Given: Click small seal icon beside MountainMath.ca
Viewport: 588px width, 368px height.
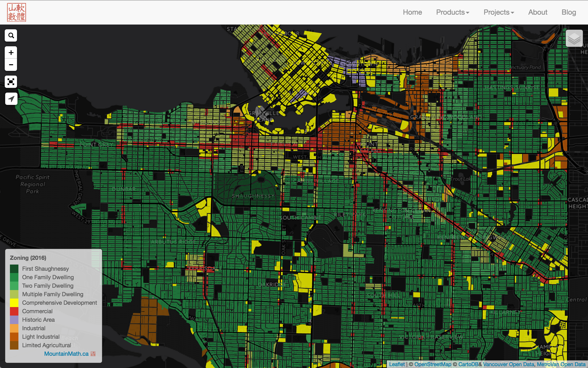Looking at the screenshot, I should tap(93, 354).
